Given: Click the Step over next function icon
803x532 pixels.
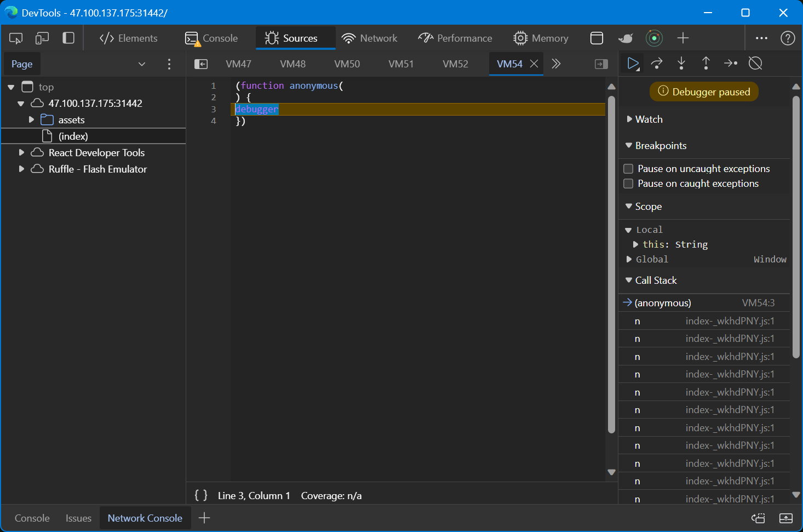Looking at the screenshot, I should [657, 64].
